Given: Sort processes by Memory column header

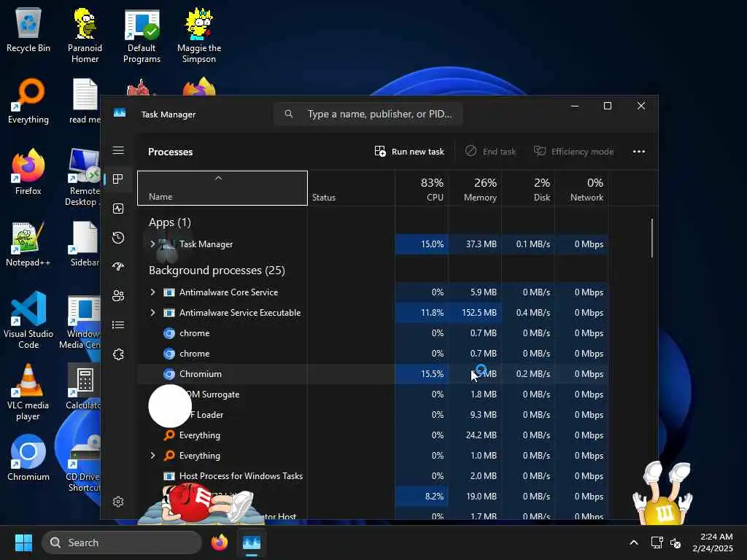Looking at the screenshot, I should click(474, 188).
